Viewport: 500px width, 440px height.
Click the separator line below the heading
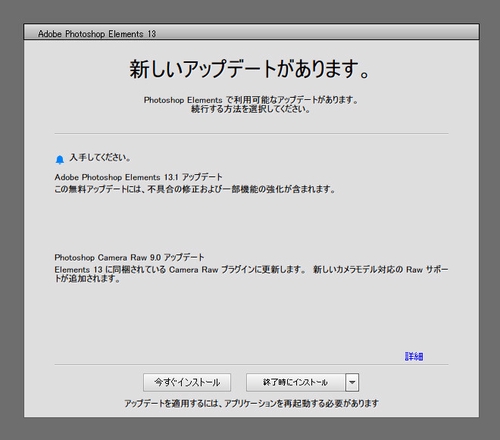click(251, 133)
